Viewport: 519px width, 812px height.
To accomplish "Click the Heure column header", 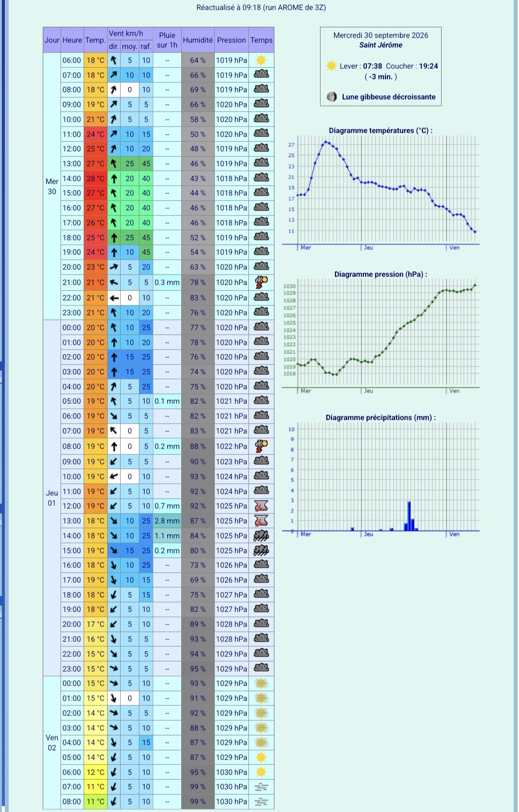I will (x=72, y=40).
